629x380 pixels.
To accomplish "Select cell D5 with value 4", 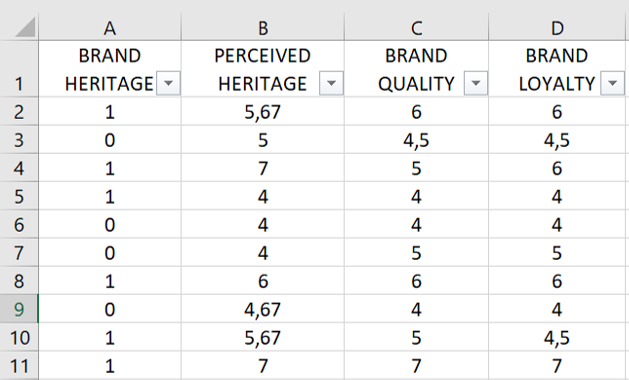I will tap(557, 196).
